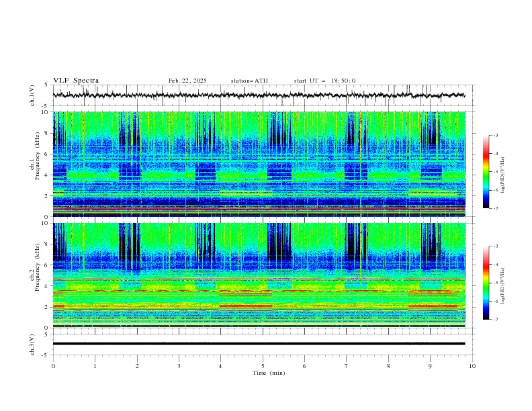Click the "5" volt tick on ch.3(V) axis
This screenshot has height=411, width=532.
point(46,334)
